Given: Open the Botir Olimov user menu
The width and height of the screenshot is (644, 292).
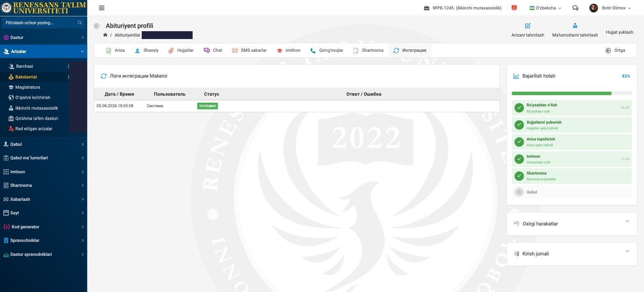Looking at the screenshot, I should 610,8.
